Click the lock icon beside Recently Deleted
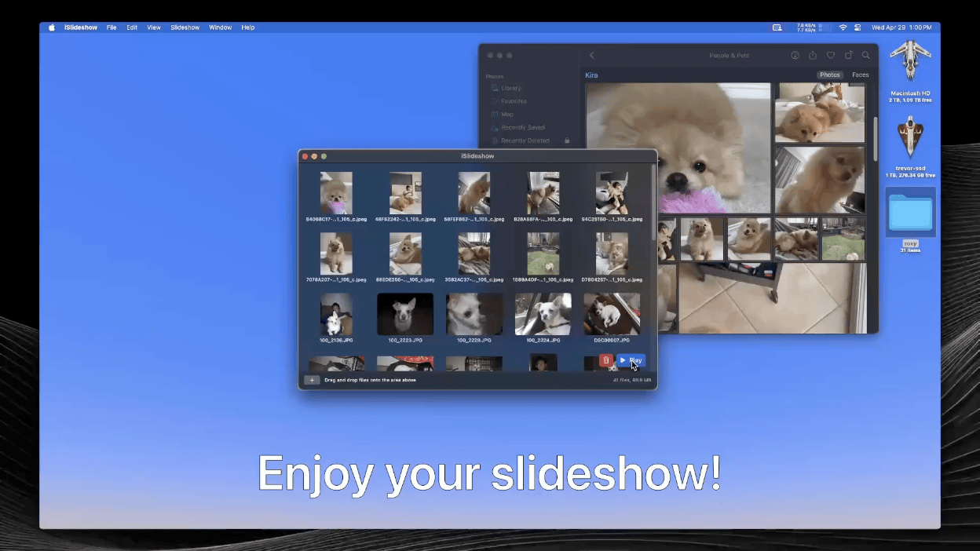980x551 pixels. tap(567, 140)
